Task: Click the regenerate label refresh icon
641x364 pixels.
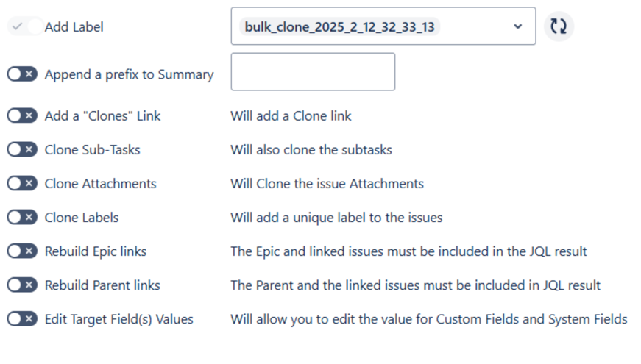Action: tap(559, 26)
